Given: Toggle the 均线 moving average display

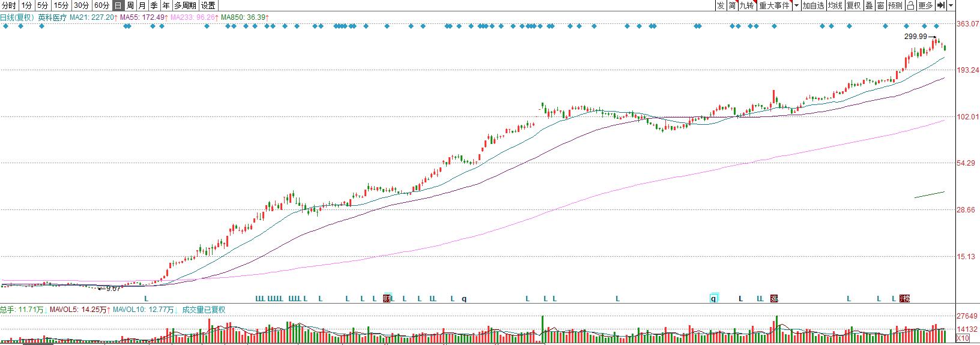Looking at the screenshot, I should 835,5.
